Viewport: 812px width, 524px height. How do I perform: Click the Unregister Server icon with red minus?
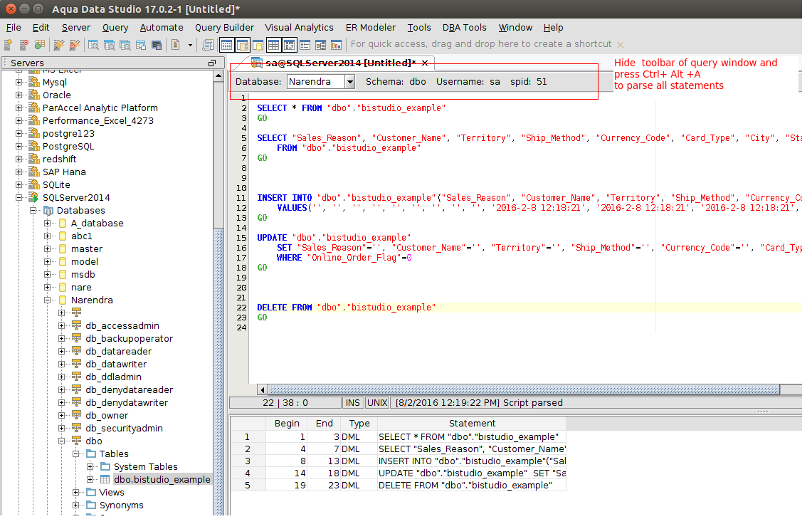point(23,45)
